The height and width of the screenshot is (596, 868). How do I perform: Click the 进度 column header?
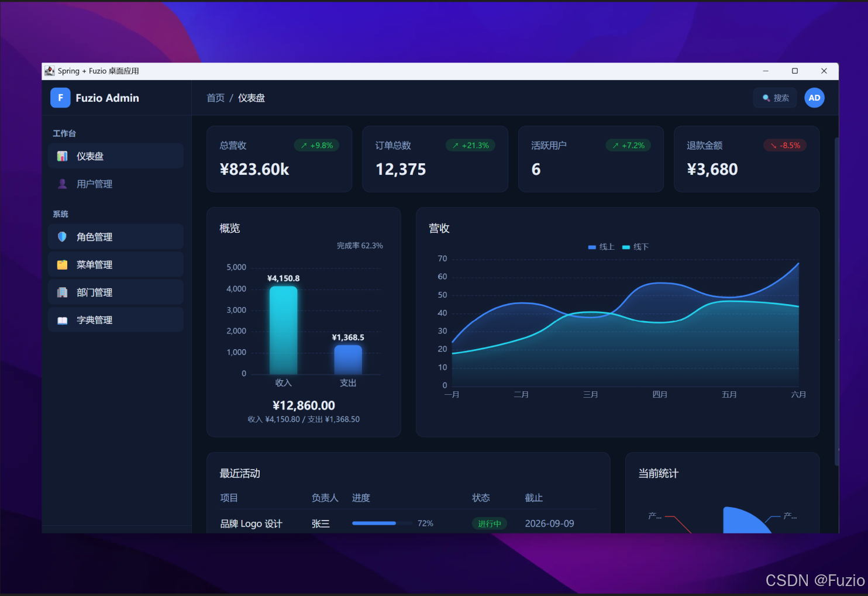click(x=361, y=498)
